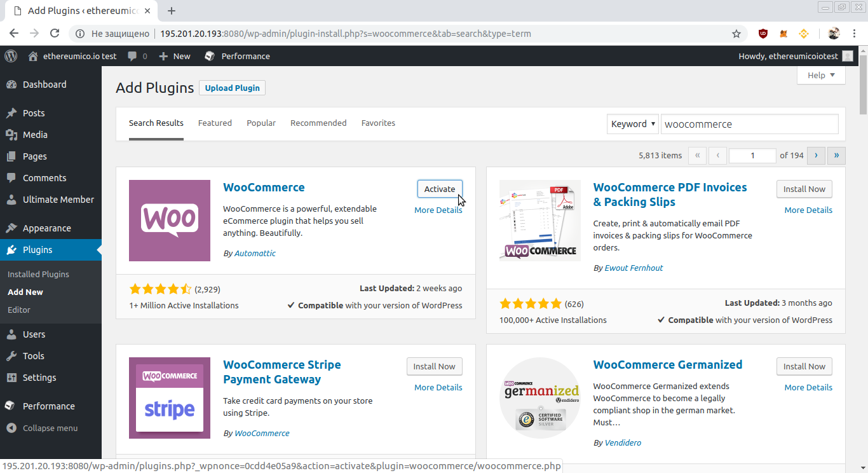Click the Ultimate Member icon in sidebar

11,200
